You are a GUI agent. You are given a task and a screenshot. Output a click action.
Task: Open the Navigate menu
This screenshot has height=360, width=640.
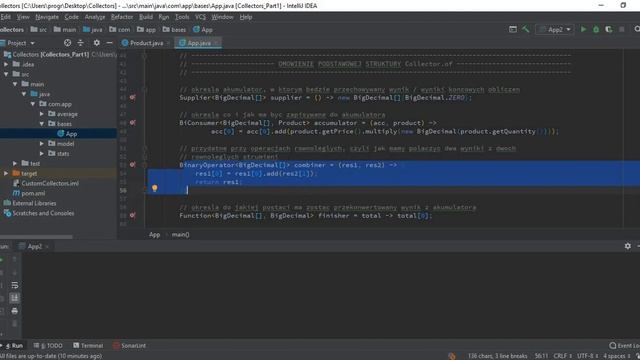pyautogui.click(x=47, y=17)
